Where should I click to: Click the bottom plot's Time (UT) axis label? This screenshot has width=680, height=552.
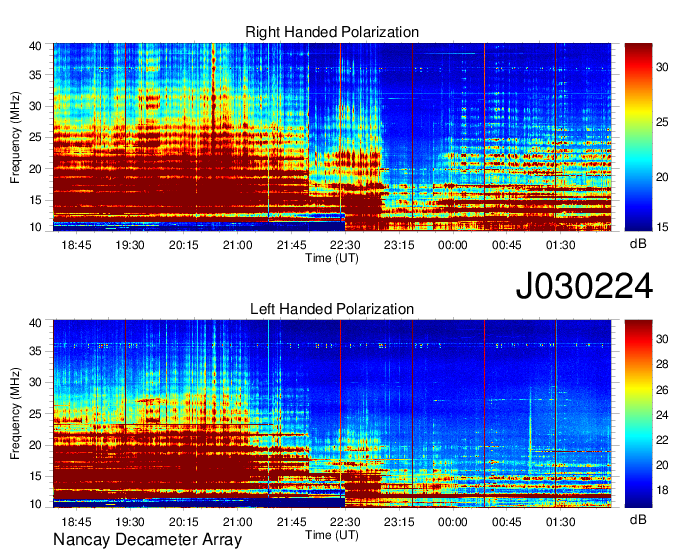tap(332, 535)
